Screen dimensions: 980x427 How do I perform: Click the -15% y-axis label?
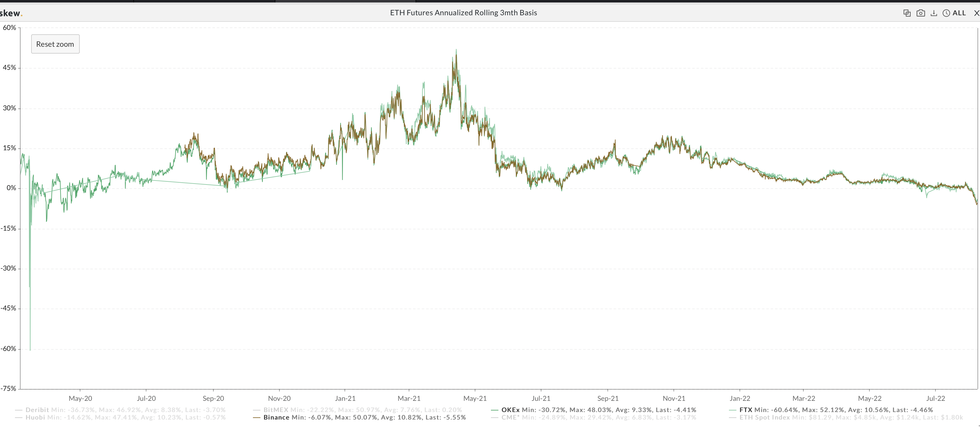pos(8,228)
